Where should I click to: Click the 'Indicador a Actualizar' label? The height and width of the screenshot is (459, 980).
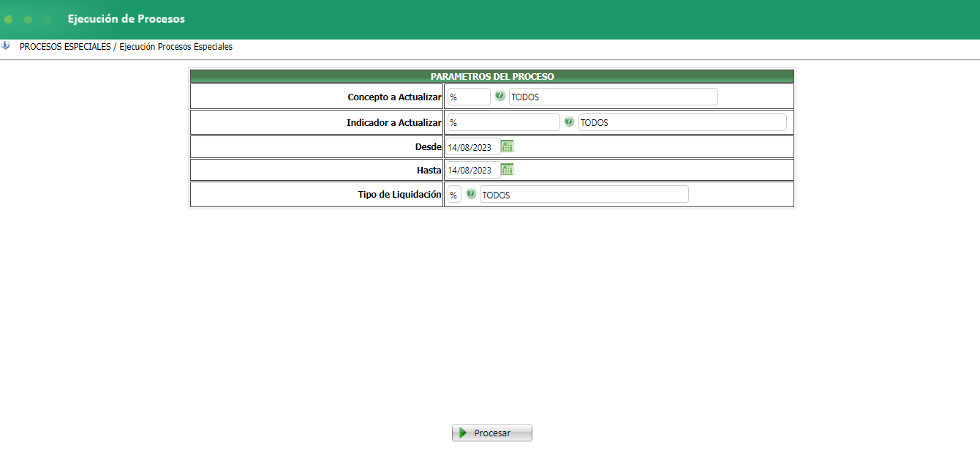393,122
